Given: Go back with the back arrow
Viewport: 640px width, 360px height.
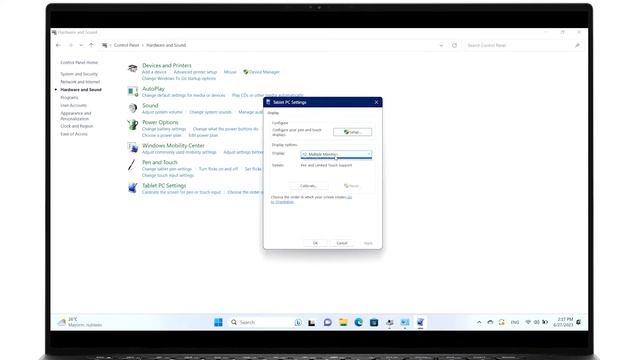Looking at the screenshot, I should [x=58, y=45].
